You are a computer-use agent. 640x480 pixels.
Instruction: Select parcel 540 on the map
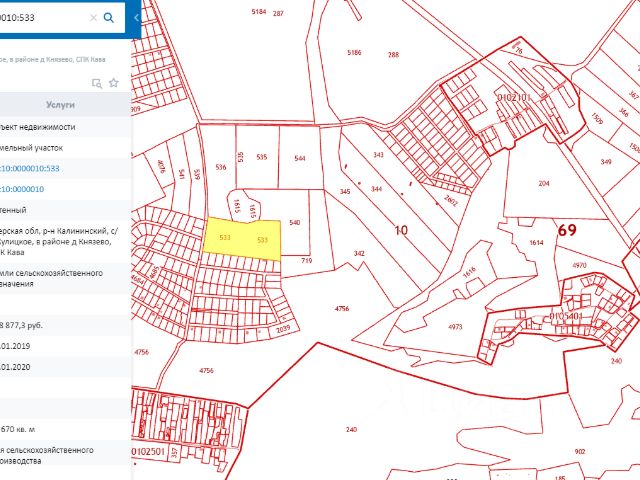(x=295, y=222)
